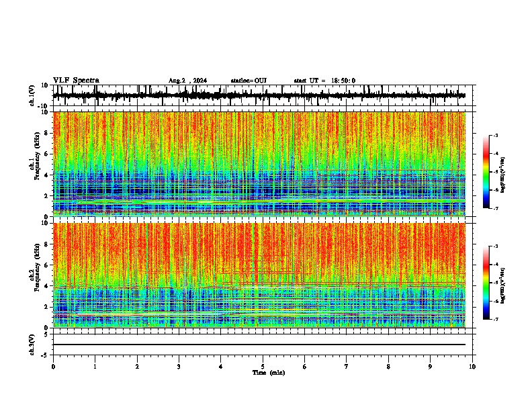
Task: Click the flat ch.3 voltage trace line
Action: pos(259,345)
